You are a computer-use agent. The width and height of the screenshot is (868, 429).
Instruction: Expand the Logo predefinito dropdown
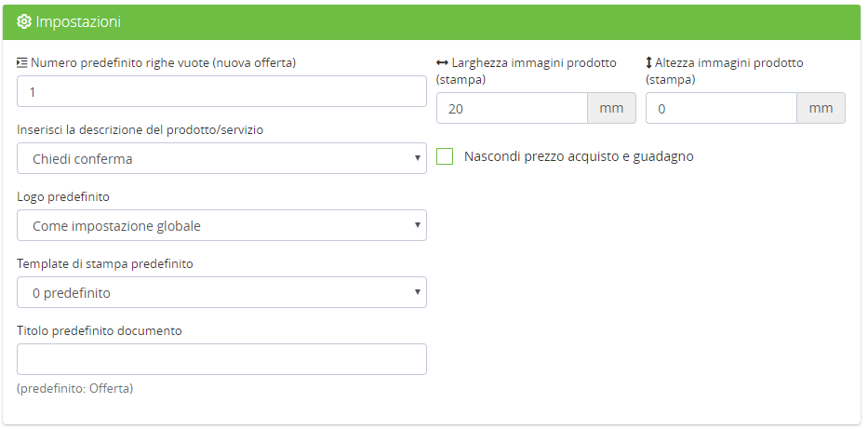click(x=221, y=226)
